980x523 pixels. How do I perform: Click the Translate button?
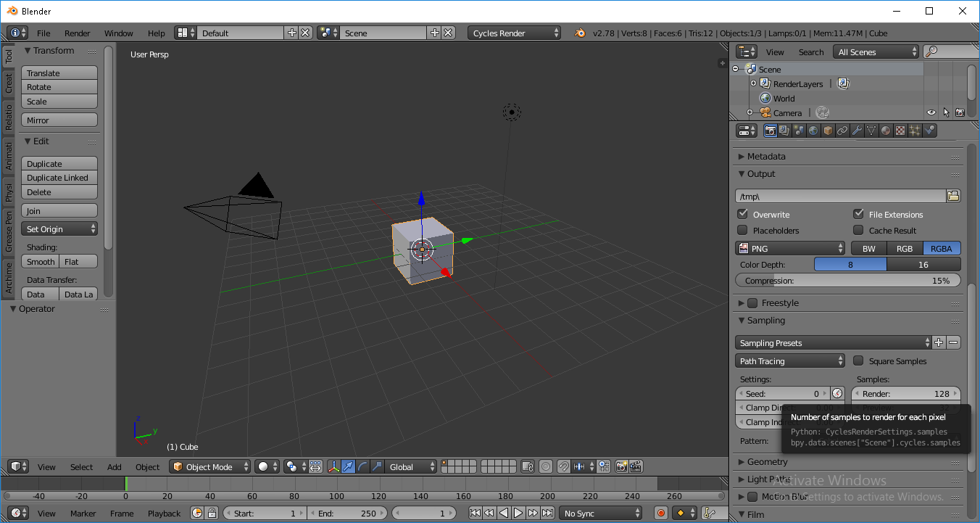coord(59,73)
